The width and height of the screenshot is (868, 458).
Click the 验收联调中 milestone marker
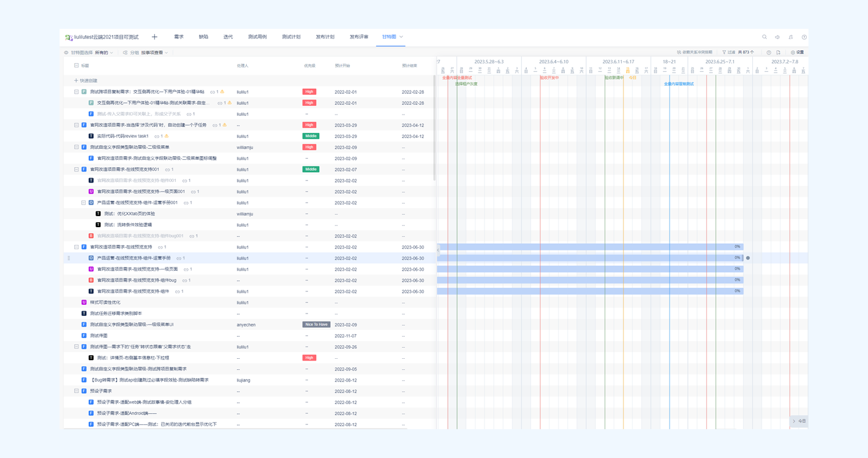[614, 78]
